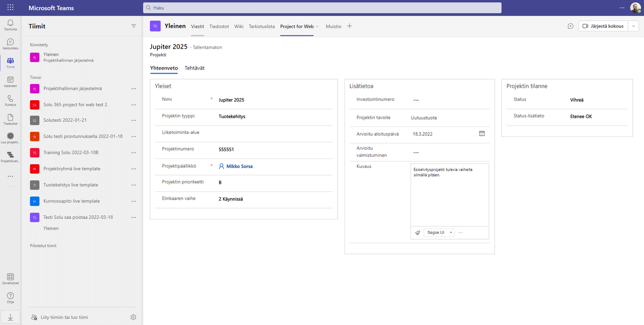This screenshot has width=644, height=325.
Task: Open the tab conversation icon
Action: pyautogui.click(x=570, y=26)
